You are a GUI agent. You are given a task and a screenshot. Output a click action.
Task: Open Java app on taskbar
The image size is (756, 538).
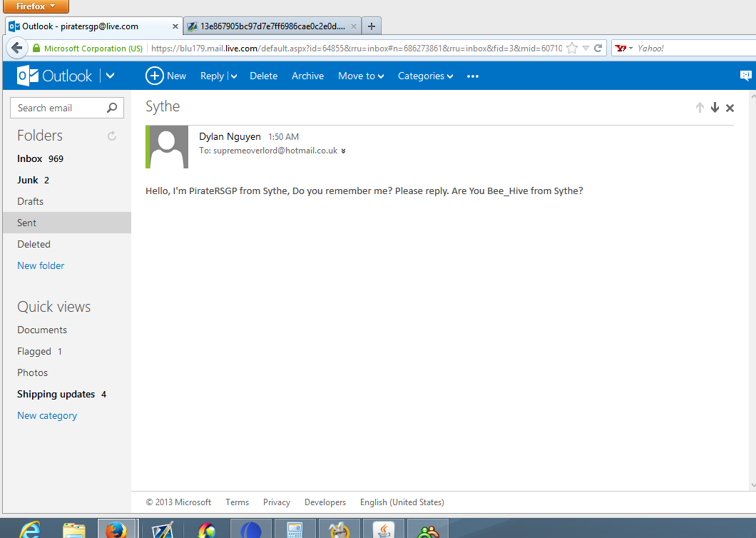[x=384, y=529]
